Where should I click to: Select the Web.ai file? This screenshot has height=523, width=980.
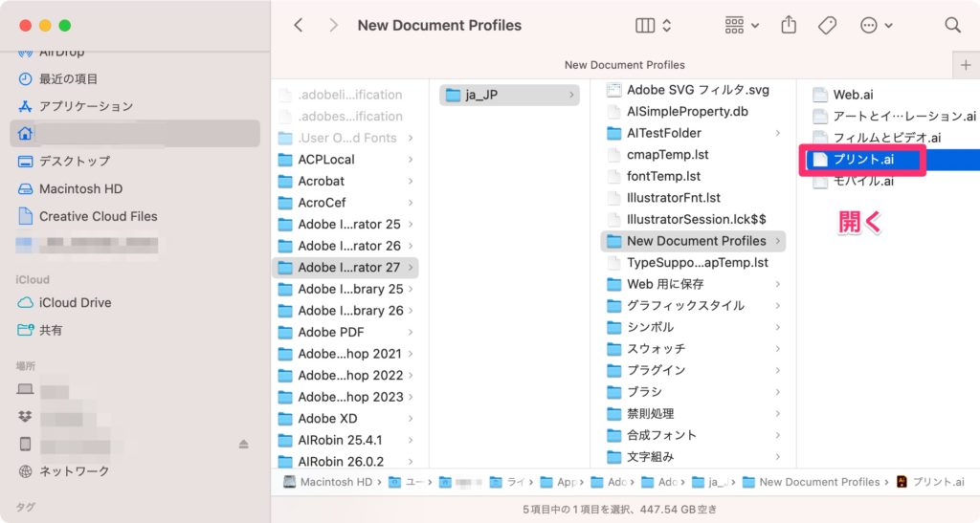coord(853,95)
